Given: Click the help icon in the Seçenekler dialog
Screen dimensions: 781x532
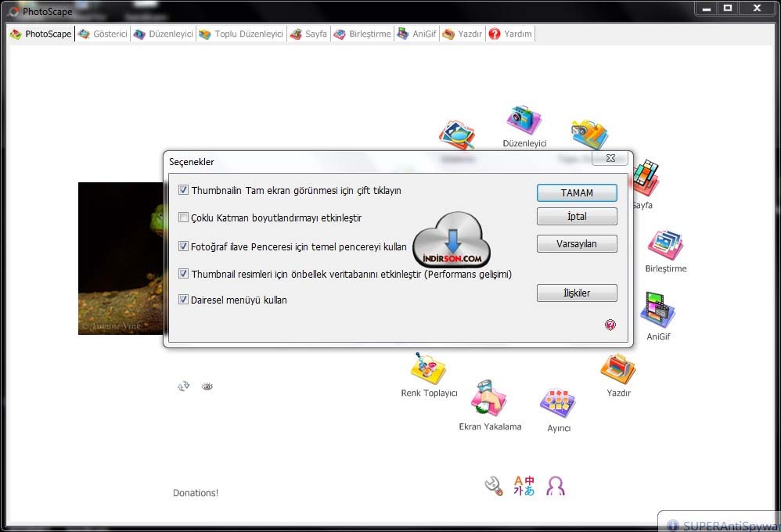Looking at the screenshot, I should click(x=610, y=325).
